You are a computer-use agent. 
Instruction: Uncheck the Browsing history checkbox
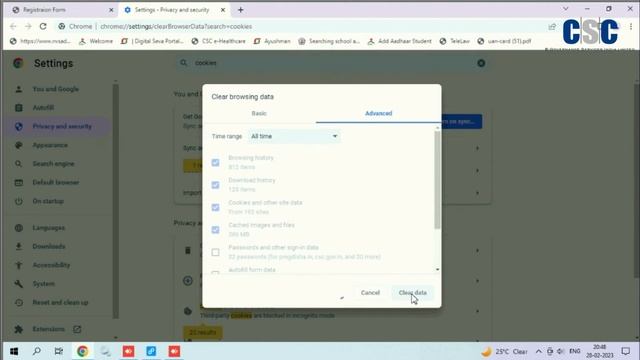tap(216, 162)
